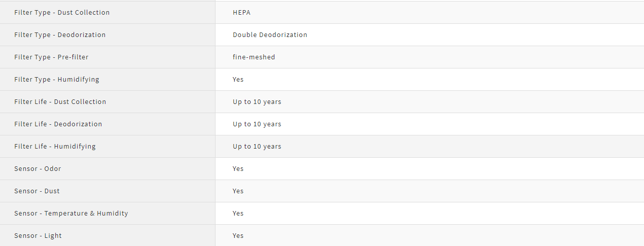Viewport: 644px width, 246px height.
Task: Click the 'Filter Life - Dust Collection' label
Action: [60, 102]
